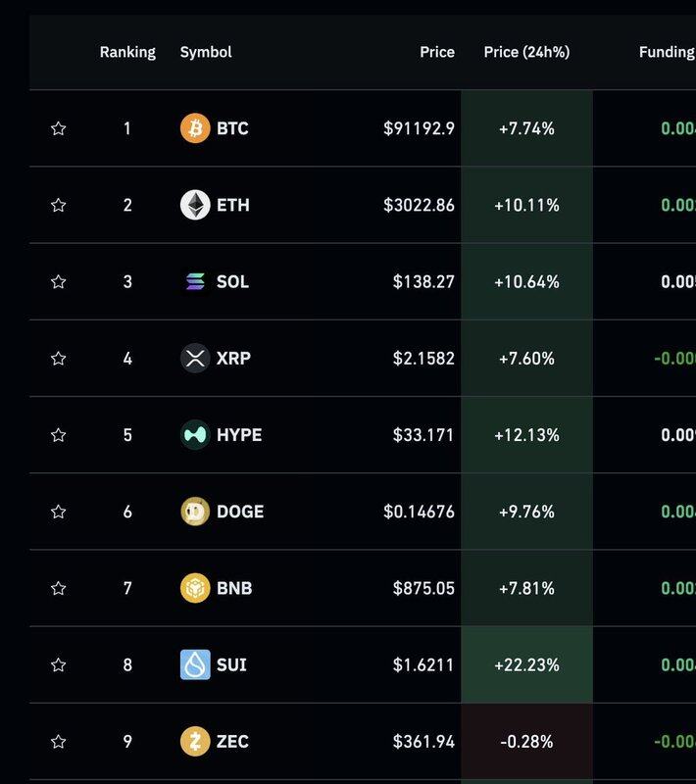Sort table by Ranking header
Image resolution: width=696 pixels, height=784 pixels.
tap(127, 52)
